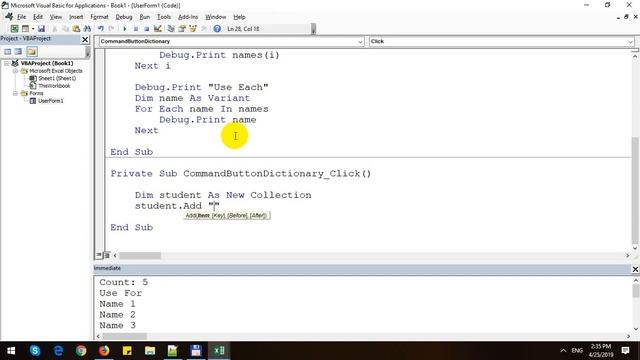Screen dimensions: 640x360
Task: Open the Click procedure dropdown
Action: pos(630,42)
